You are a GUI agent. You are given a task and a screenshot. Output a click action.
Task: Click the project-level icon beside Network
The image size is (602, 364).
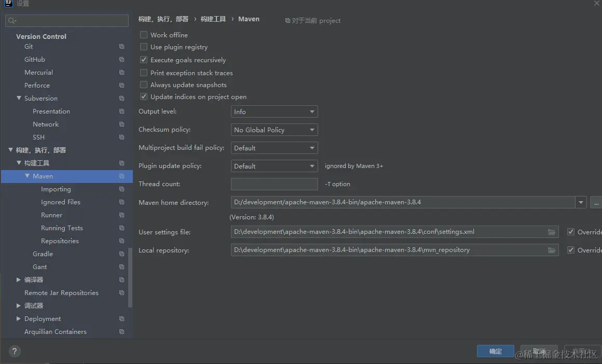[122, 124]
